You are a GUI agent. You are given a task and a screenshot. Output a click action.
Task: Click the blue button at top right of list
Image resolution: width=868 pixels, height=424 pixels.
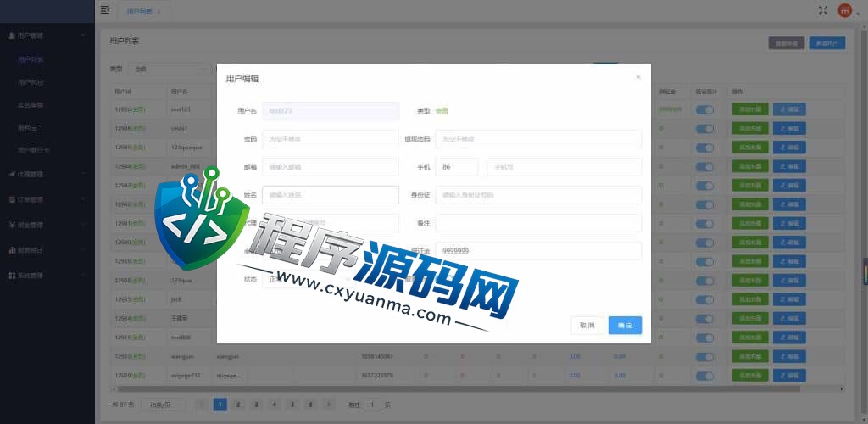827,43
